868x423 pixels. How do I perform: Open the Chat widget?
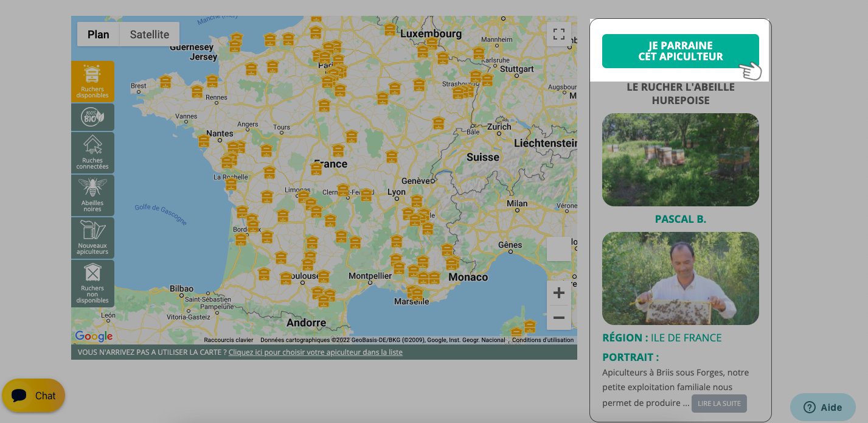pos(33,396)
